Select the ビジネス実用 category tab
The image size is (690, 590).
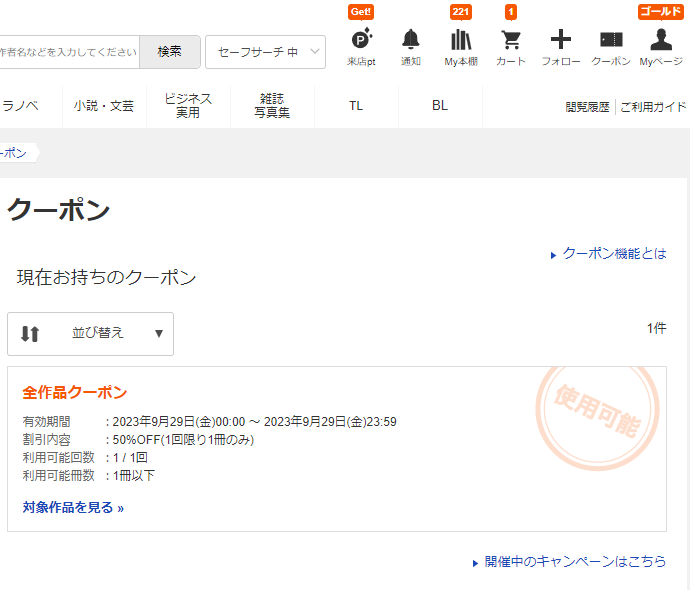click(188, 106)
